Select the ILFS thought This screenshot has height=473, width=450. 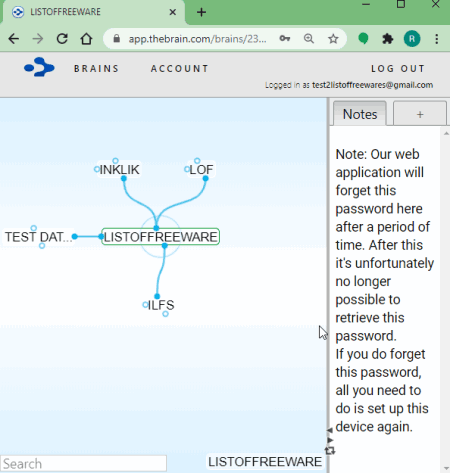pos(161,305)
